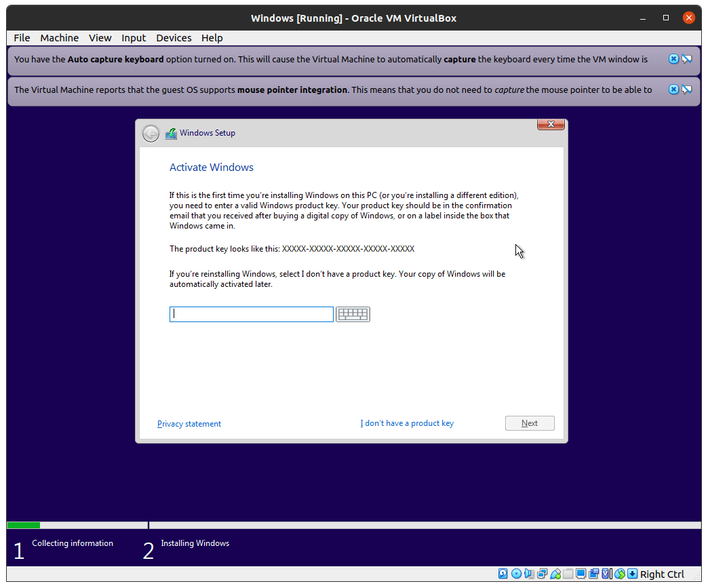The width and height of the screenshot is (708, 588).
Task: Click the recording status icon
Action: pyautogui.click(x=594, y=574)
